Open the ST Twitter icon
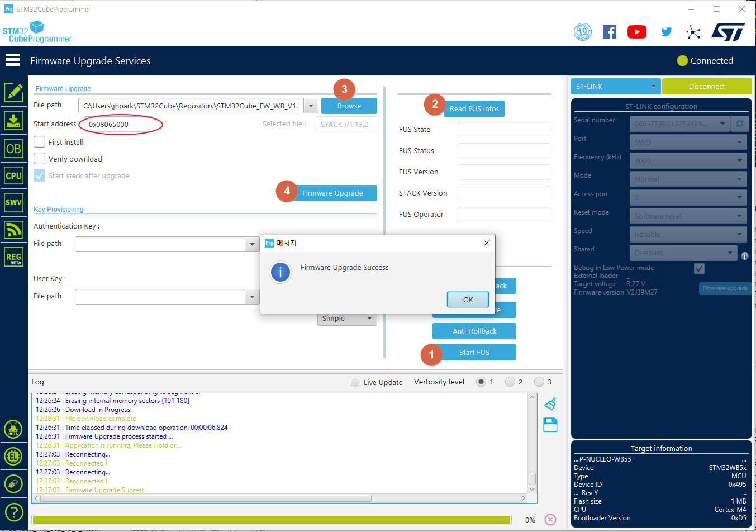Viewport: 756px width, 532px height. tap(666, 32)
